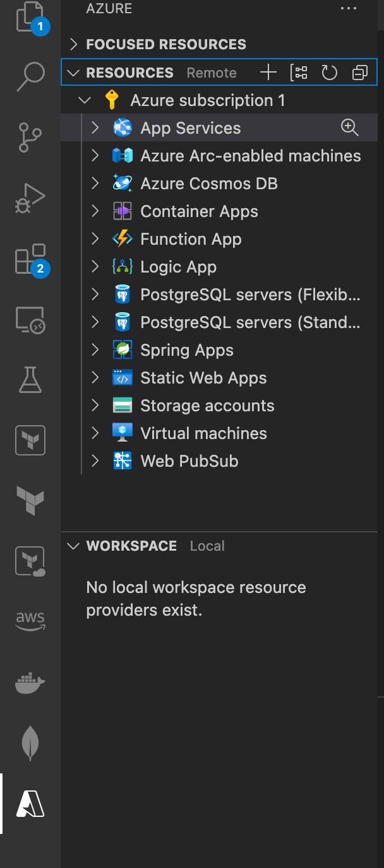The image size is (384, 868).
Task: Open the plain Terraform logo view
Action: point(30,501)
